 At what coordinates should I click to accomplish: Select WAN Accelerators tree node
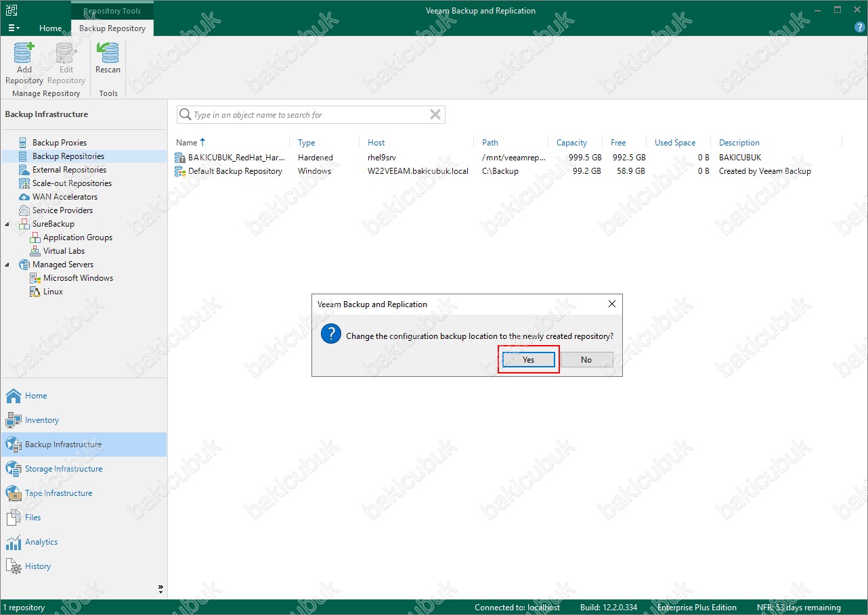65,197
